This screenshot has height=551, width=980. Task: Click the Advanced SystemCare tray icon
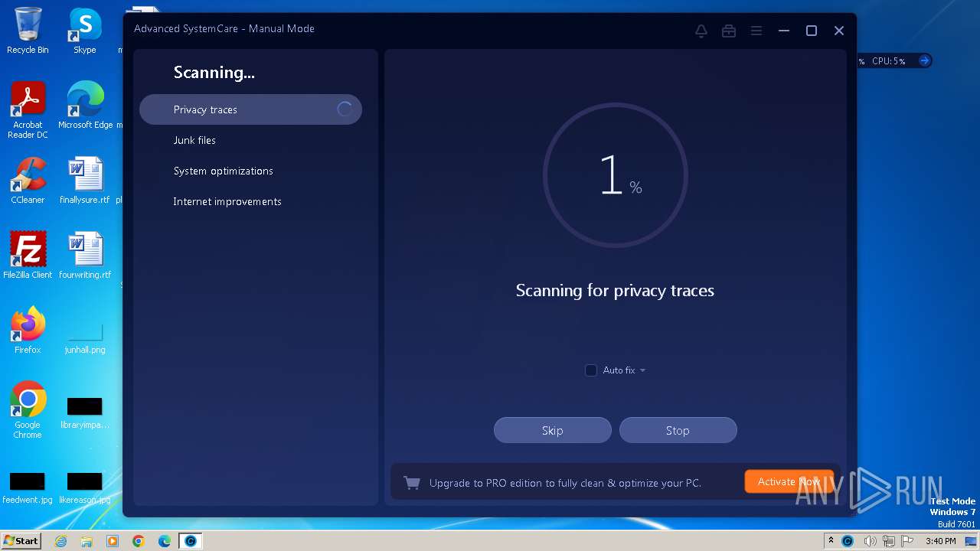(848, 541)
